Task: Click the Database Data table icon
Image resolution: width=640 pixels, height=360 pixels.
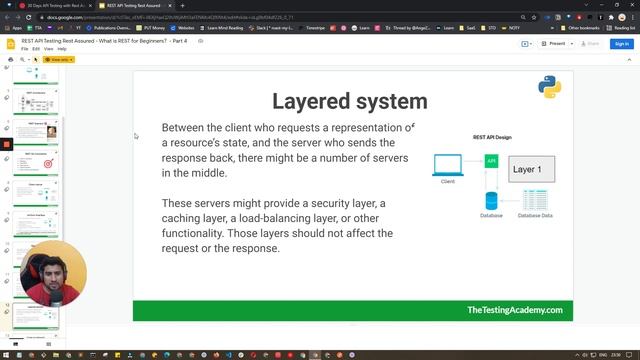Action: point(535,200)
